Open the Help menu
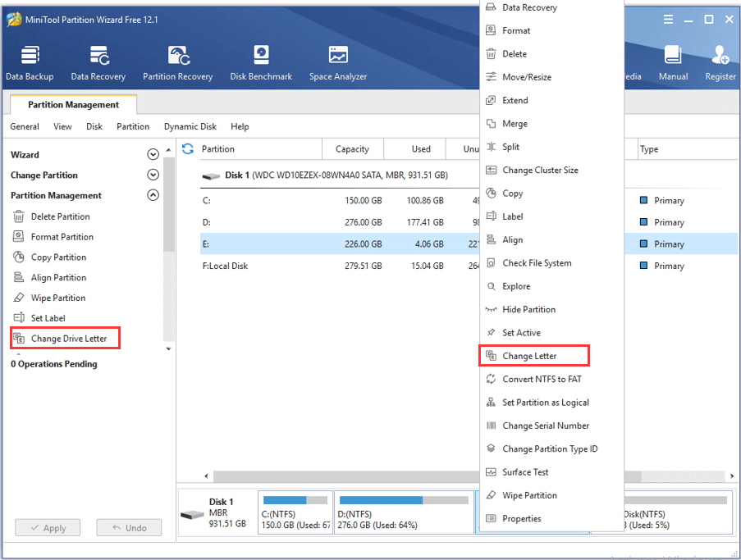Viewport: 741px width, 560px height. (240, 126)
